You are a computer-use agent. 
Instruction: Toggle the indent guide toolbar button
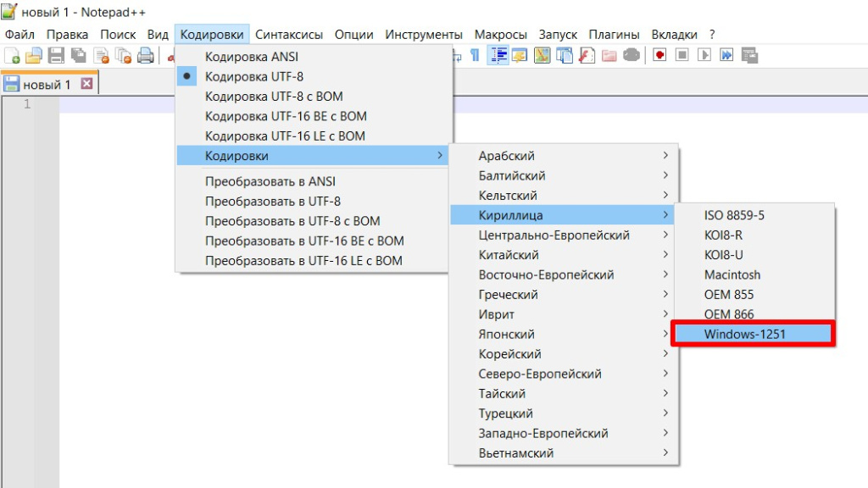(498, 56)
